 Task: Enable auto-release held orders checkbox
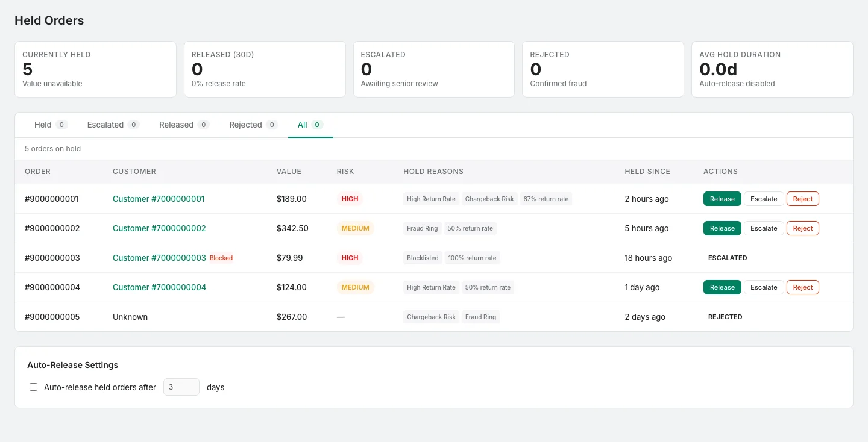pos(34,387)
